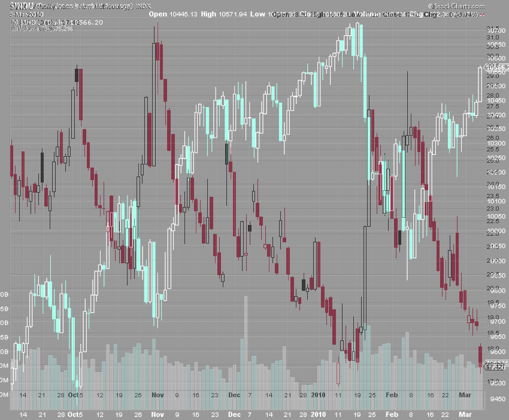The height and width of the screenshot is (420, 509).
Task: Click the latest tall white candle at chart's right edge
Action: (480, 84)
